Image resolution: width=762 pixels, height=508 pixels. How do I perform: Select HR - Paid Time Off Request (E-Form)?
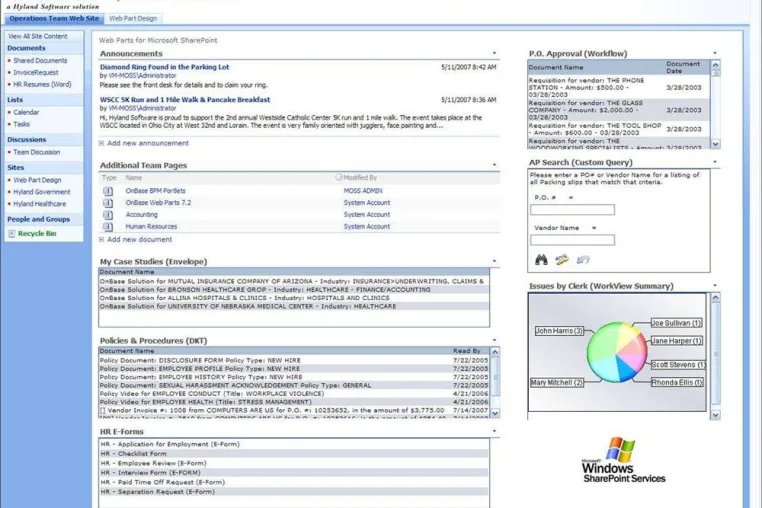294,482
